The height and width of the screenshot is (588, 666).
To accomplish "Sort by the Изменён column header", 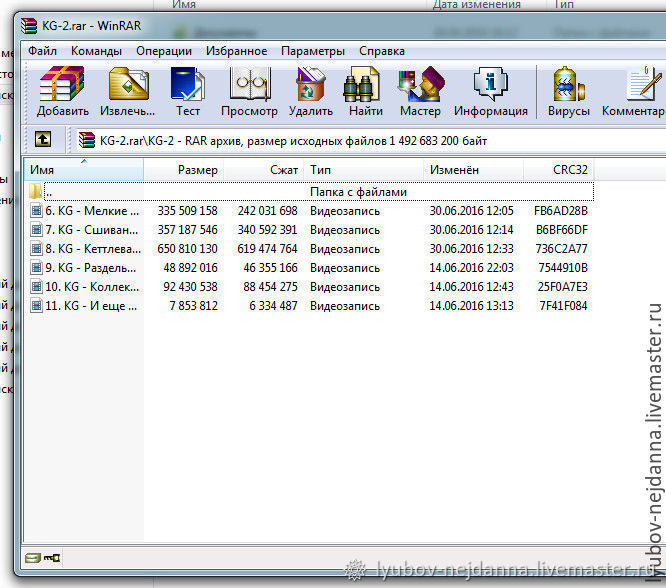I will (x=474, y=170).
